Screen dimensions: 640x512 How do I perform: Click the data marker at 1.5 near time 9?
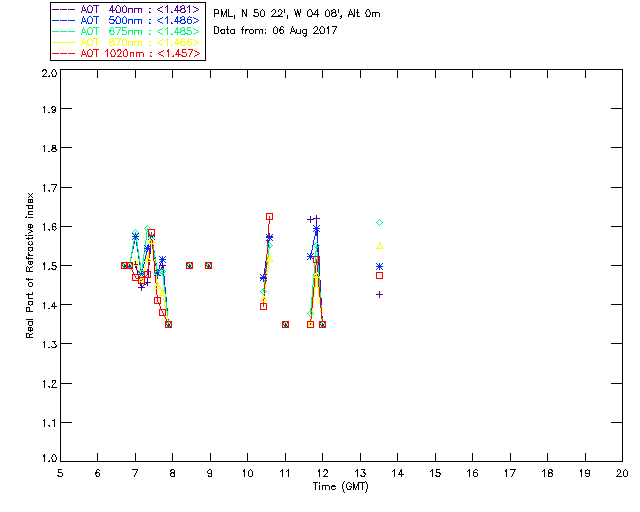(209, 265)
